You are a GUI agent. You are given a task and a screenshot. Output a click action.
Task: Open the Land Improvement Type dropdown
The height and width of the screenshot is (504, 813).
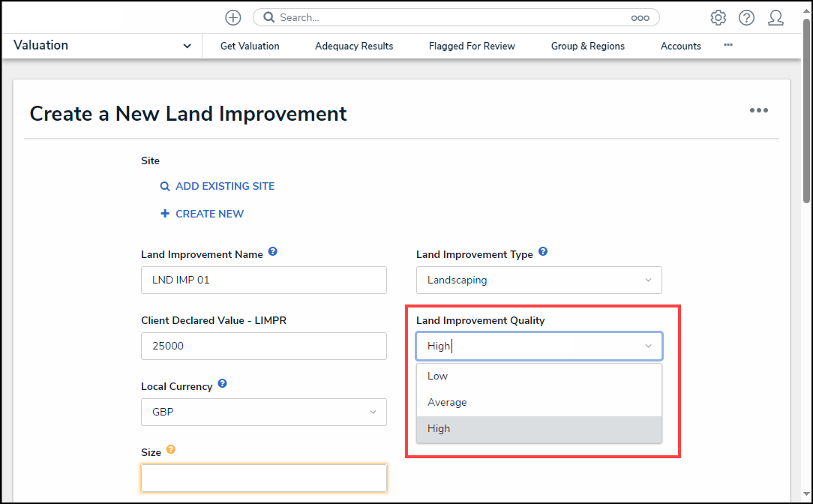pos(539,280)
